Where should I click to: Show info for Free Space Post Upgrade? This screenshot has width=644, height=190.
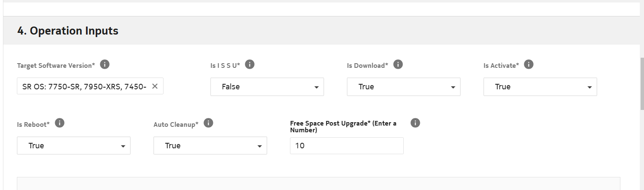coord(415,123)
